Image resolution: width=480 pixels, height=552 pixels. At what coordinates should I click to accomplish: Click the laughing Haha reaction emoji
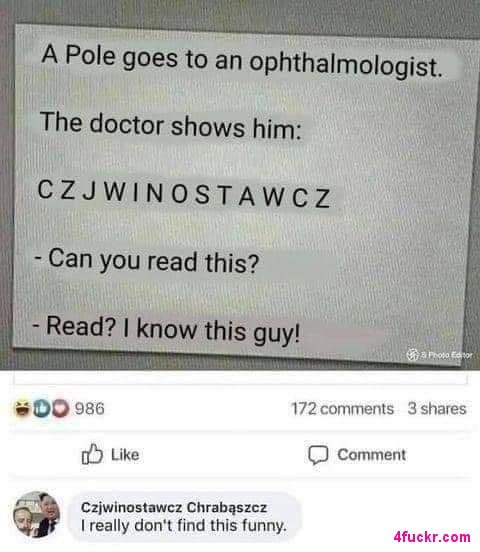click(22, 408)
